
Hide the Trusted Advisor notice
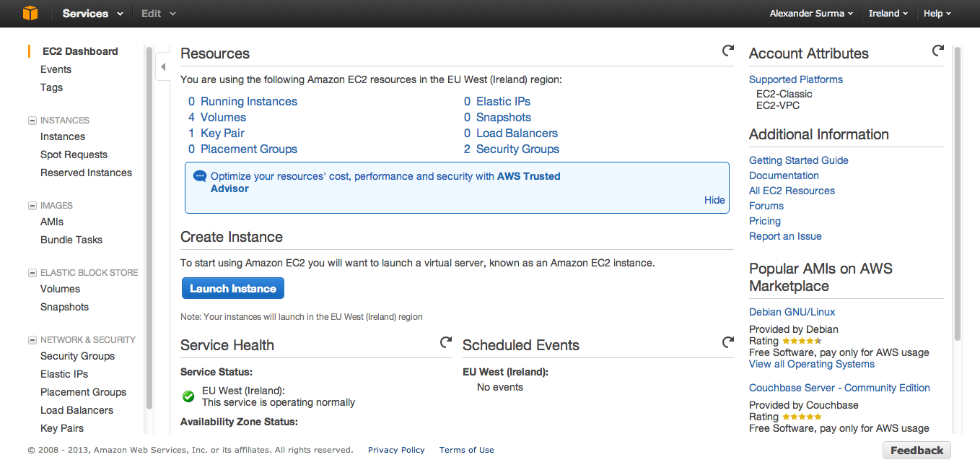714,200
